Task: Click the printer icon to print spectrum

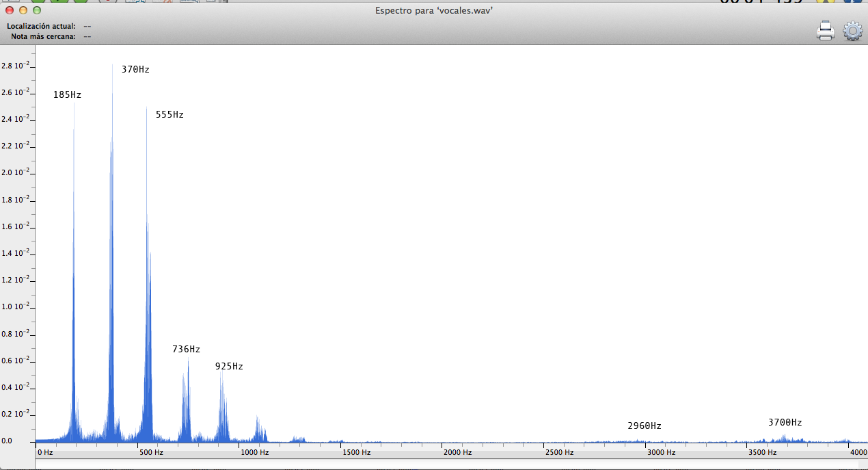Action: point(826,31)
